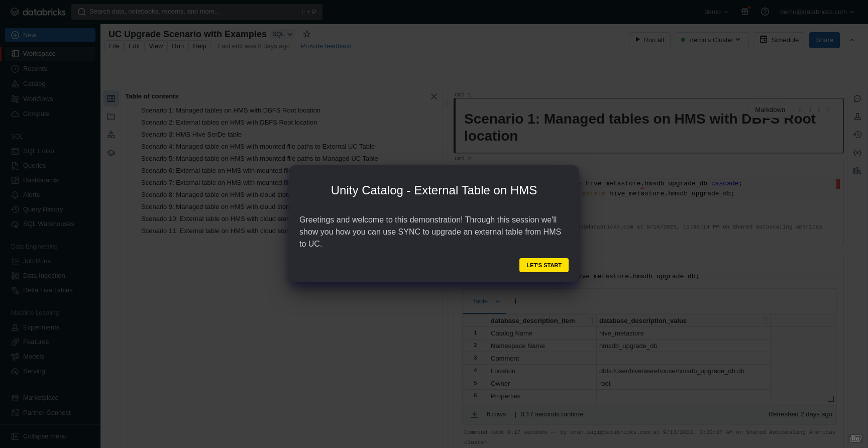Open the demo's Cluster dropdown
868x448 pixels.
711,40
